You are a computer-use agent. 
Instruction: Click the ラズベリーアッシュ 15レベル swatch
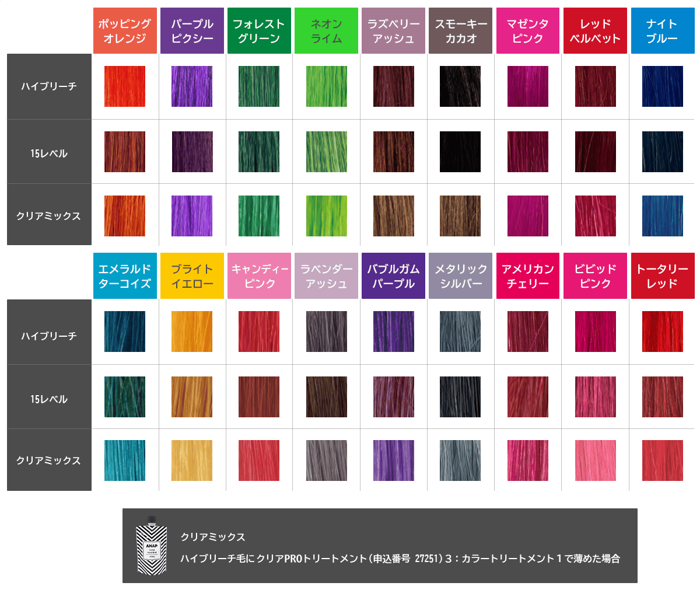point(393,151)
